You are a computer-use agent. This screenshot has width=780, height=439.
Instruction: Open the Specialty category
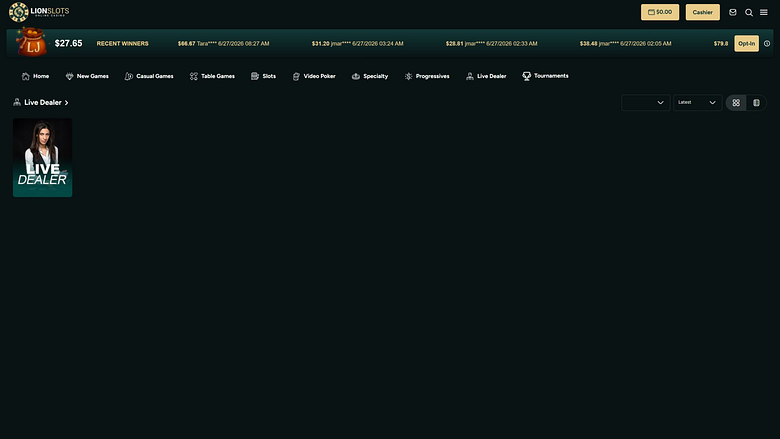click(x=370, y=76)
